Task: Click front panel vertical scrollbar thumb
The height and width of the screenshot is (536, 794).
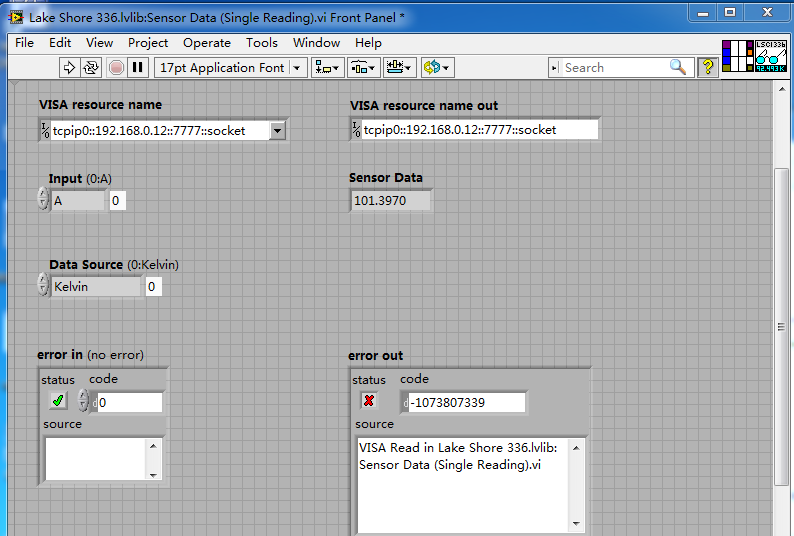Action: pyautogui.click(x=782, y=328)
